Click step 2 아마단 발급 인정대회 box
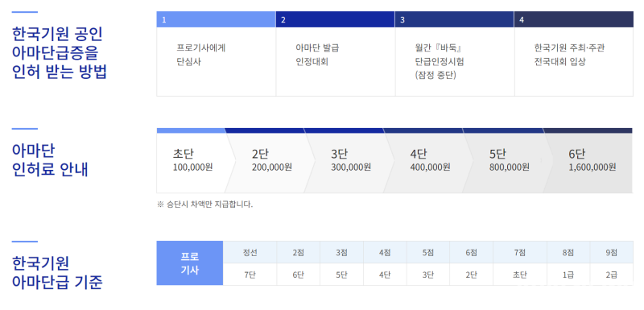Image resolution: width=644 pixels, height=310 pixels. pos(335,54)
